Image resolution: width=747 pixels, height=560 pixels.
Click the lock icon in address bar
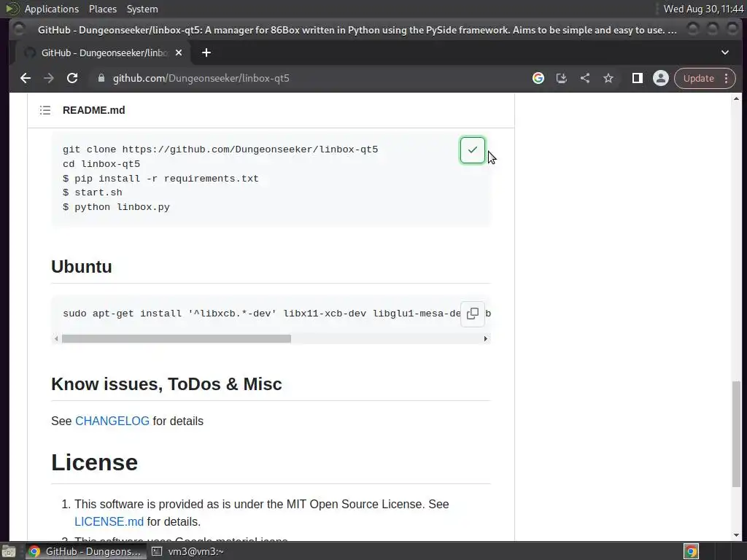point(101,78)
